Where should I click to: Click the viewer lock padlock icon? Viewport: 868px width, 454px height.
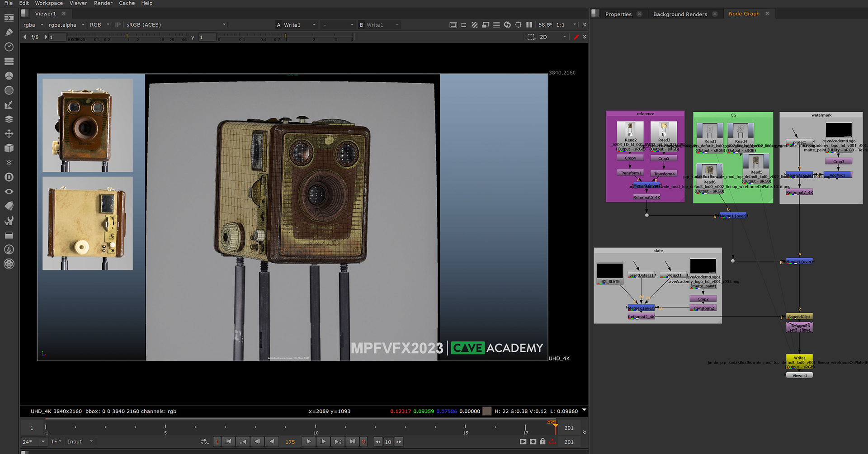[x=542, y=442]
